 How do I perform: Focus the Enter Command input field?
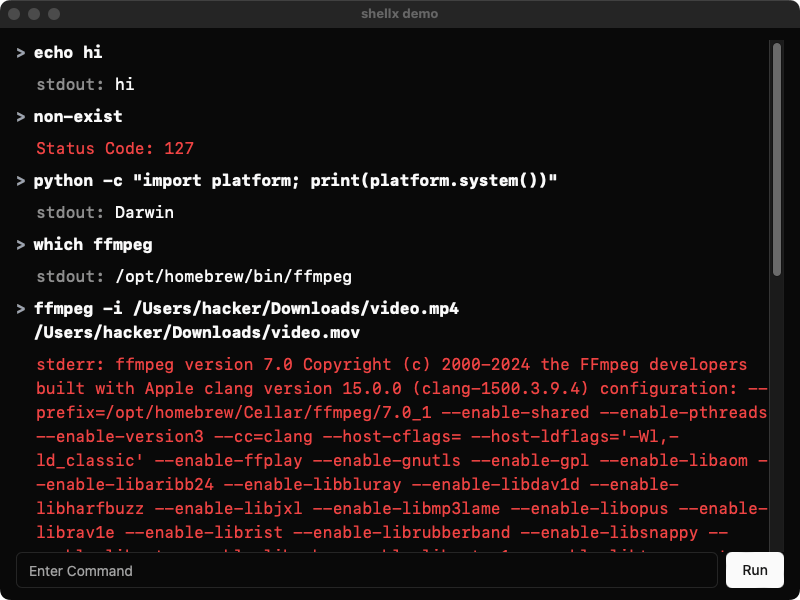(367, 570)
